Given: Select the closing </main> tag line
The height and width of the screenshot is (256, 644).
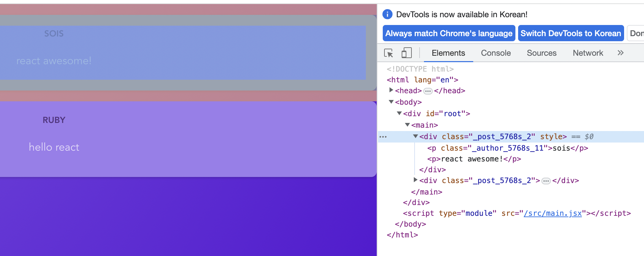Looking at the screenshot, I should pyautogui.click(x=427, y=192).
